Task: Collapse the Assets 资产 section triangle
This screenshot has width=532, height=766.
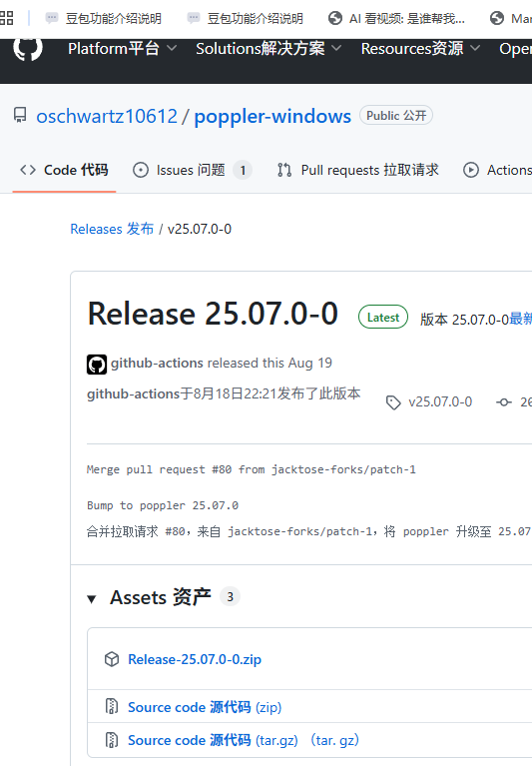Action: 92,599
